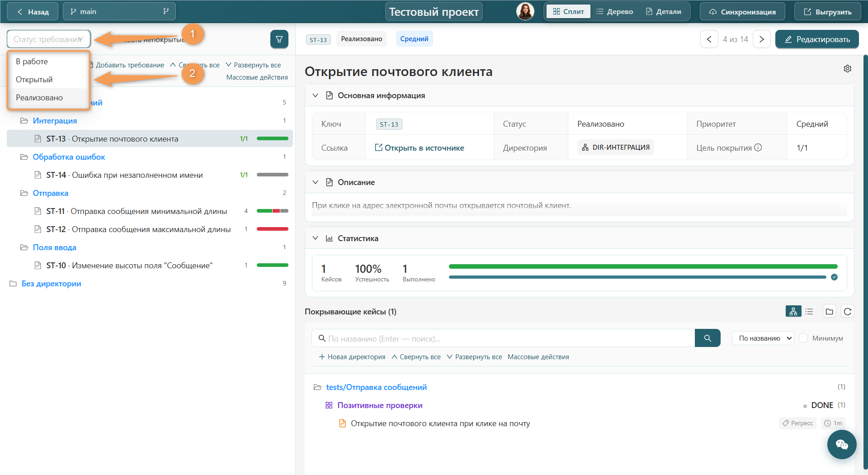Click the Регресс tag on the case

tap(798, 423)
